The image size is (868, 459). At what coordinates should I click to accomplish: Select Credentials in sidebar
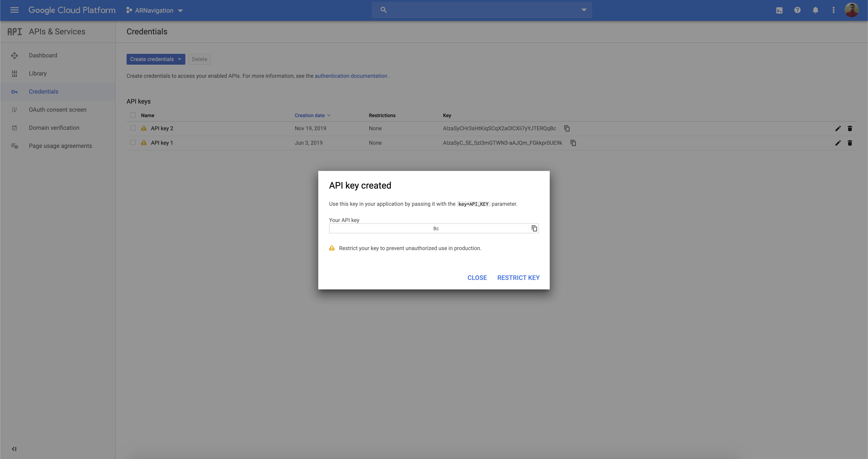(43, 92)
